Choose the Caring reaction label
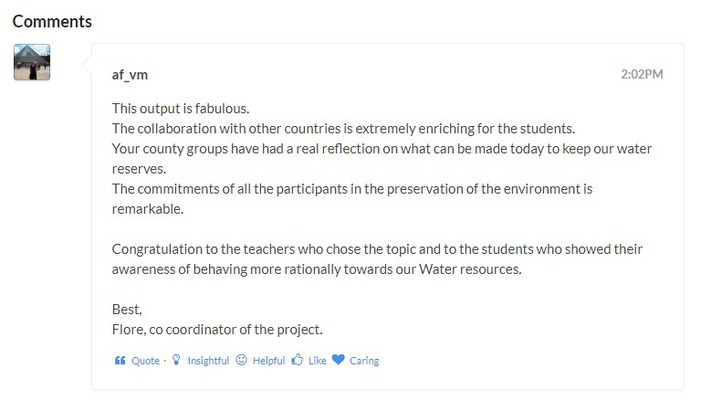The image size is (701, 400). click(x=364, y=361)
